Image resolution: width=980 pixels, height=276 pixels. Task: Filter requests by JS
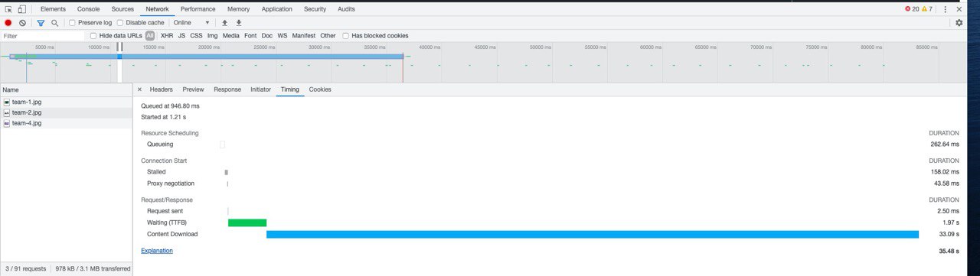(181, 36)
